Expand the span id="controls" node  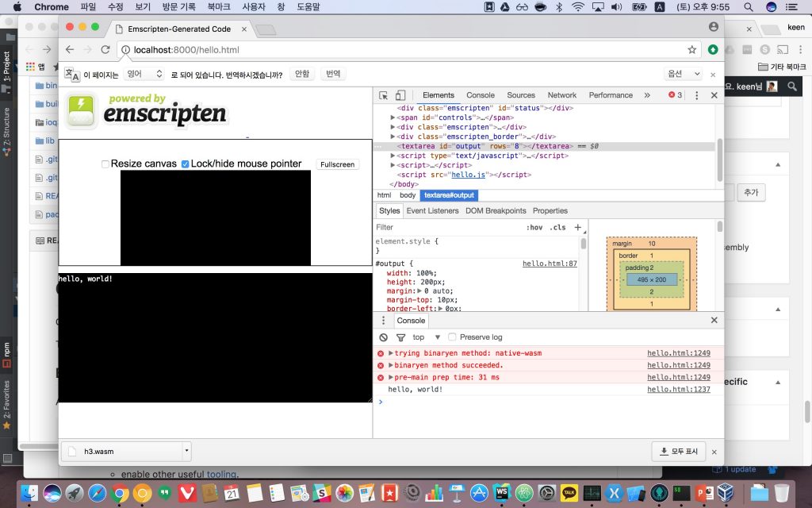pos(393,117)
